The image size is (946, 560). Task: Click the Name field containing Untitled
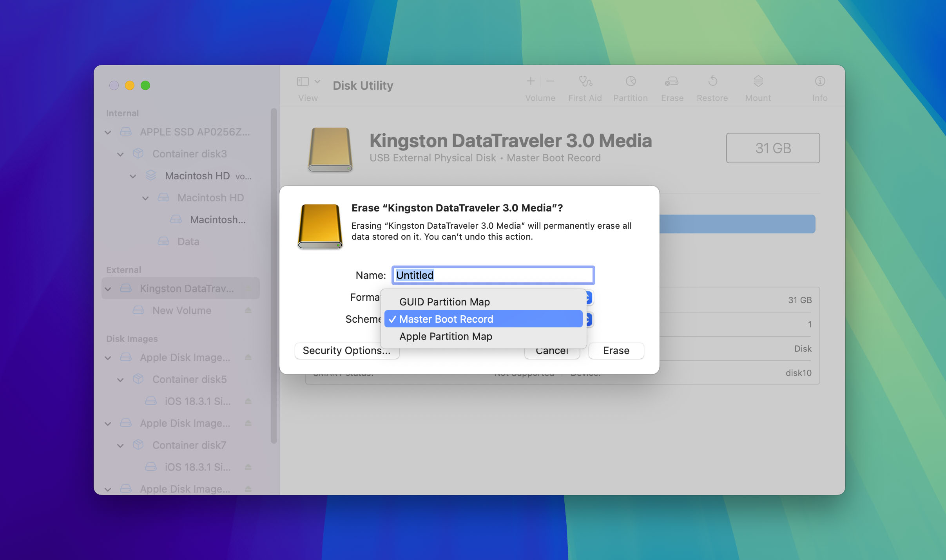[x=493, y=275]
